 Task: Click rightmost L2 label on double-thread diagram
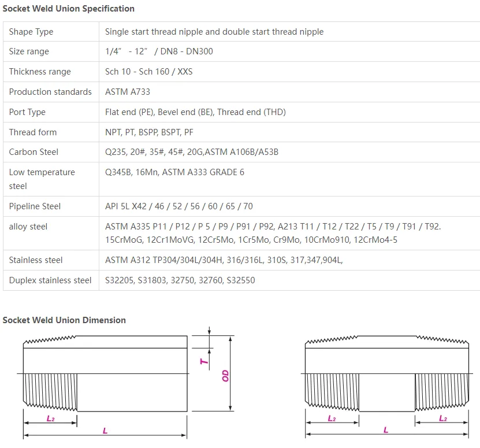[442, 418]
